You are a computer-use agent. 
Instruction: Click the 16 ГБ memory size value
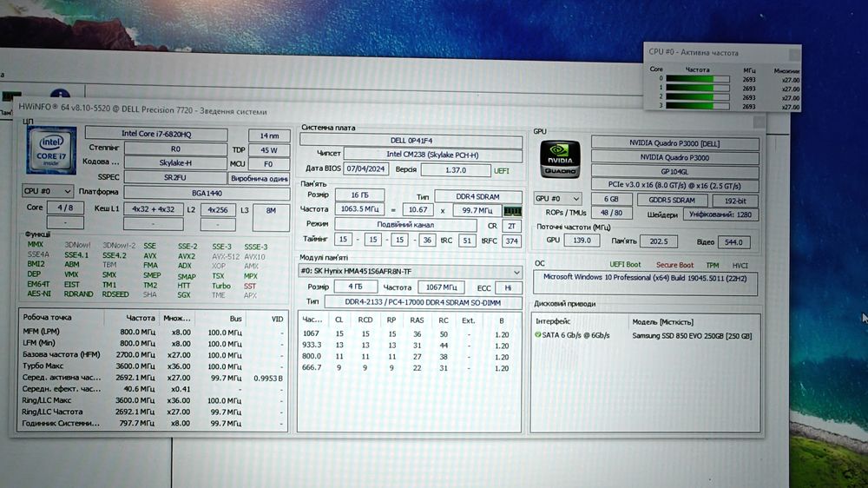(360, 195)
